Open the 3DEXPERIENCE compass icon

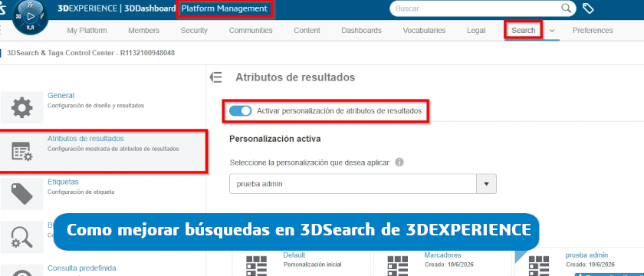point(30,17)
